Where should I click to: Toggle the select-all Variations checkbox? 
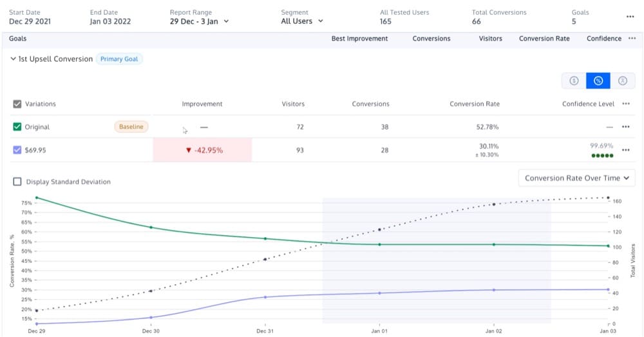click(17, 104)
